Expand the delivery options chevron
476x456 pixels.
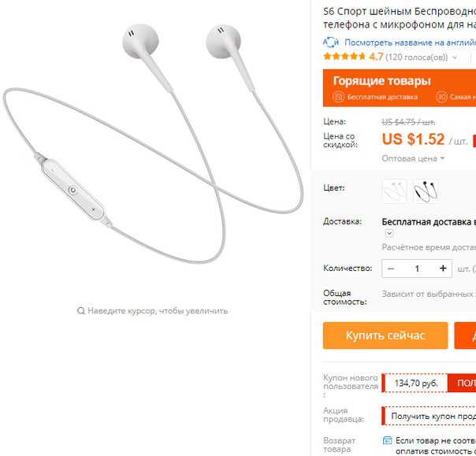coord(389,233)
